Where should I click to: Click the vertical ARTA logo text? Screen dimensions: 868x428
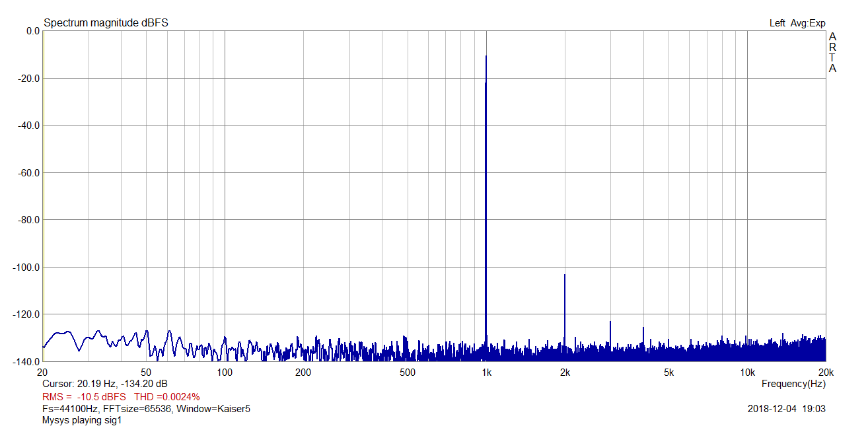point(832,52)
